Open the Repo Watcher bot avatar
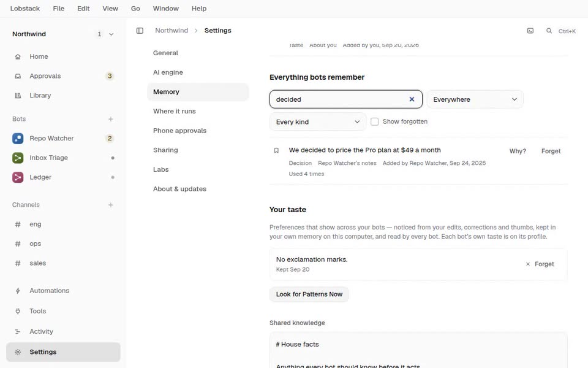The height and width of the screenshot is (368, 588). [18, 139]
